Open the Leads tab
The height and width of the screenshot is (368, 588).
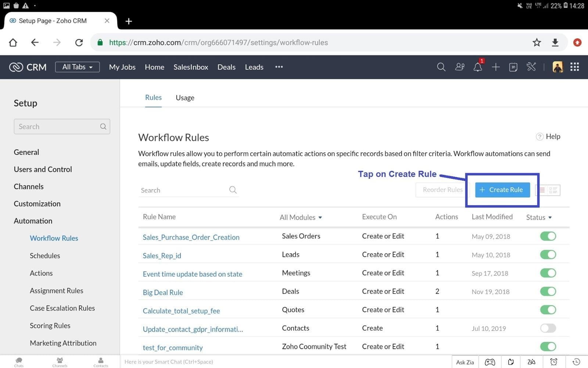click(254, 67)
